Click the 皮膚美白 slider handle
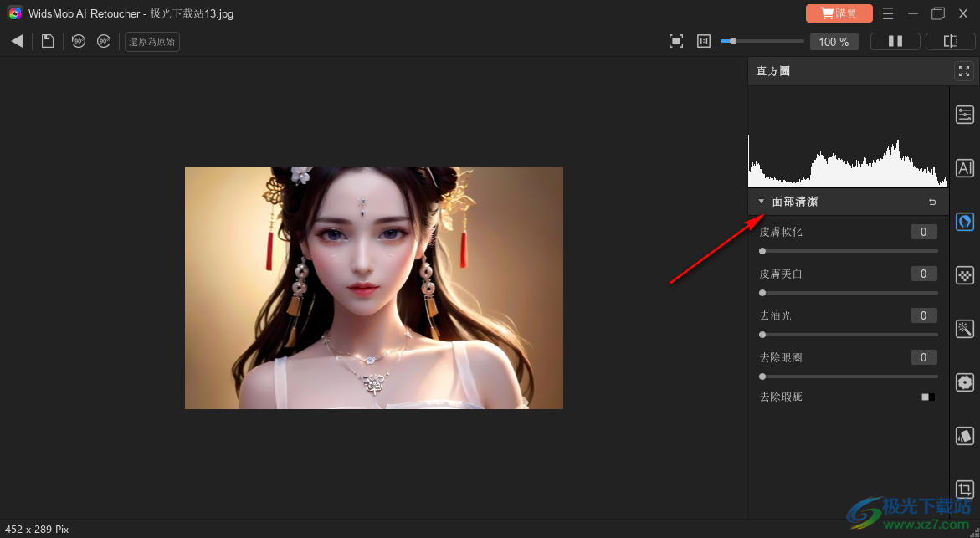The width and height of the screenshot is (980, 538). point(762,293)
